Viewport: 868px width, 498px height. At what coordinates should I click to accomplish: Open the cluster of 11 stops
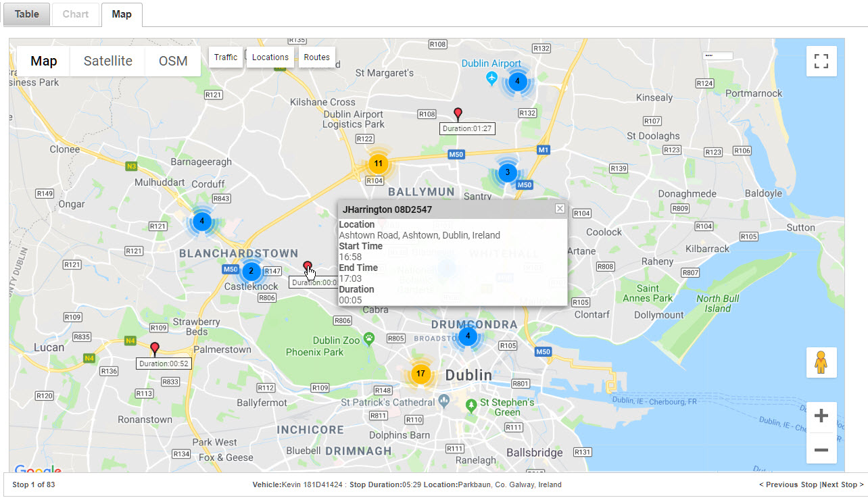[x=379, y=164]
